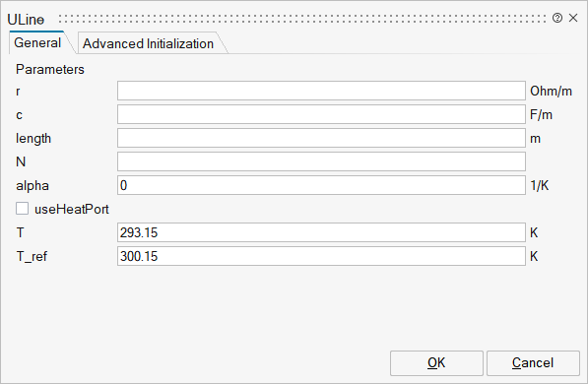
Task: Close the ULine dialog with X
Action: pyautogui.click(x=573, y=18)
